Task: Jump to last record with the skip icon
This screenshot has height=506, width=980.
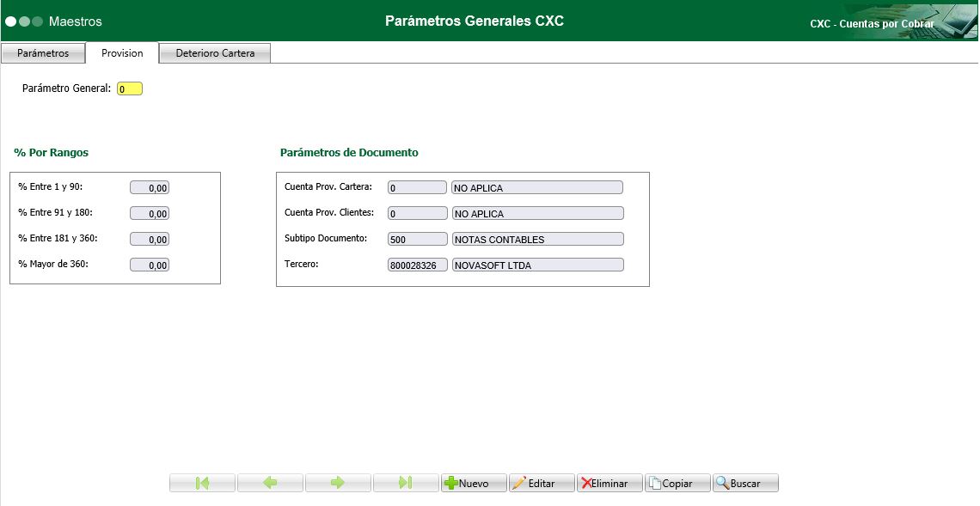Action: point(406,482)
